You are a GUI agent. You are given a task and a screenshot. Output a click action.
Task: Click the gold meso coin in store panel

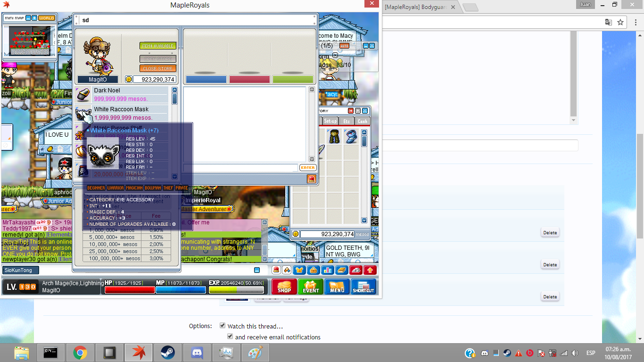pos(129,79)
